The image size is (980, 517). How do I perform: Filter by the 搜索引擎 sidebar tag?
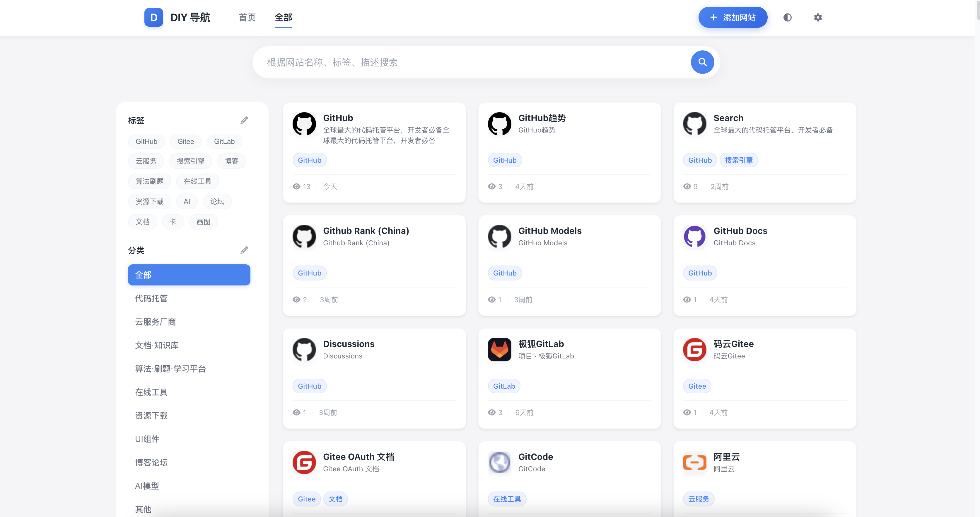[x=190, y=161]
